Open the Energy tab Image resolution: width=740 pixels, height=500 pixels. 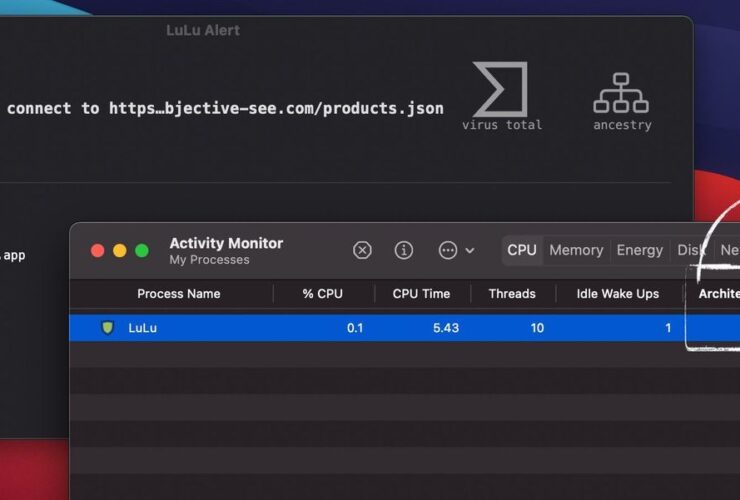[x=639, y=250]
